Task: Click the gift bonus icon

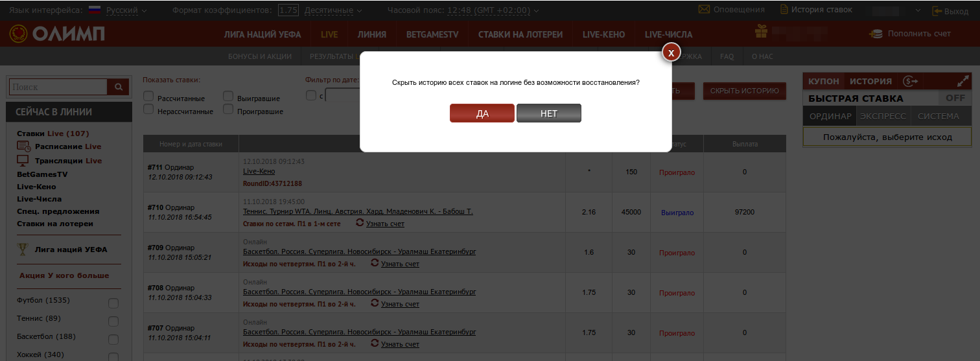Action: 763,33
